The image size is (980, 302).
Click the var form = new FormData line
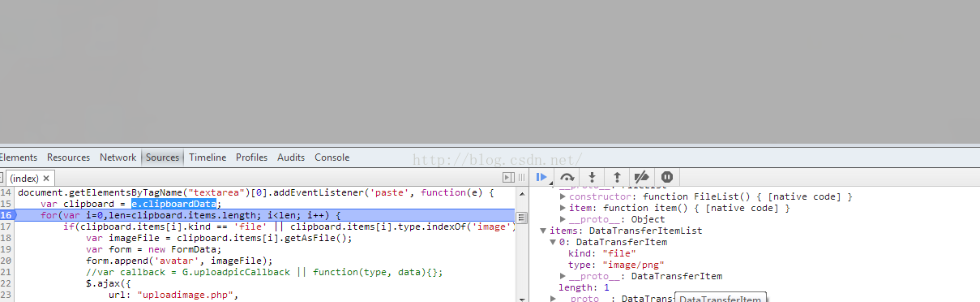click(x=152, y=249)
